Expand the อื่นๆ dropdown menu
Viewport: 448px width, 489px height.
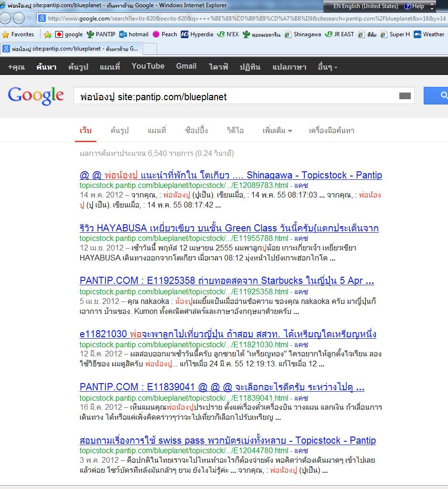click(x=328, y=66)
